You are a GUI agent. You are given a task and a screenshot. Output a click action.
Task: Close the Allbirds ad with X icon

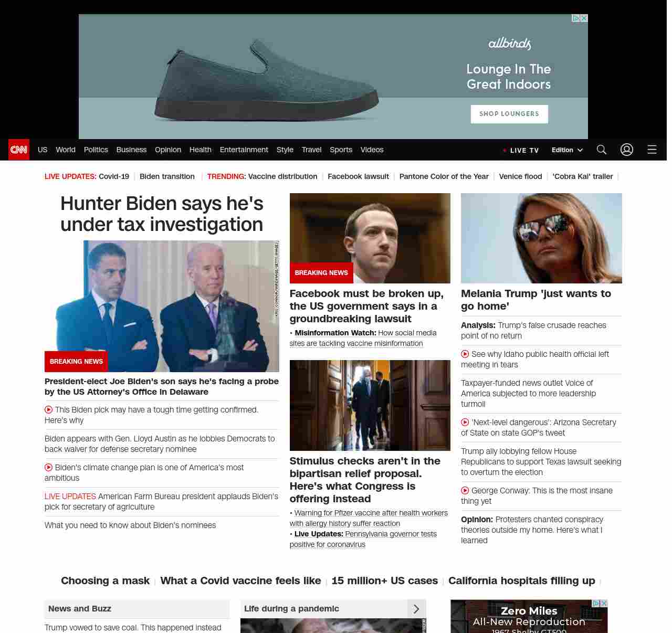584,18
